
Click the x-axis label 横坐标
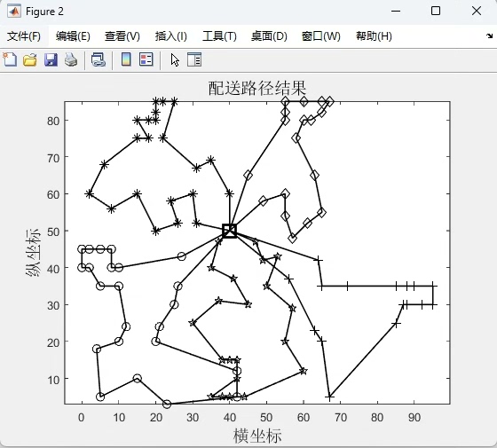click(x=257, y=436)
